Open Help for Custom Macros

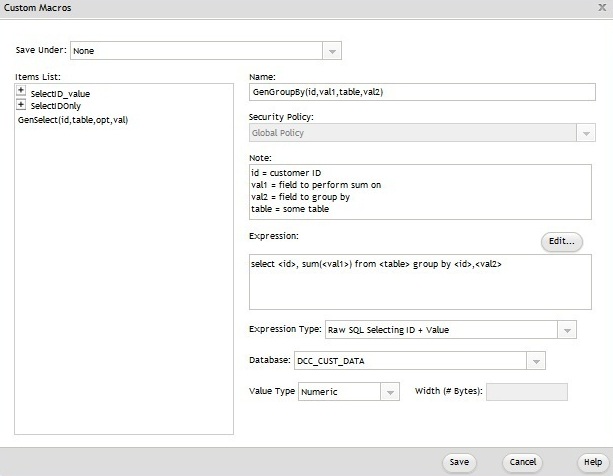[593, 462]
